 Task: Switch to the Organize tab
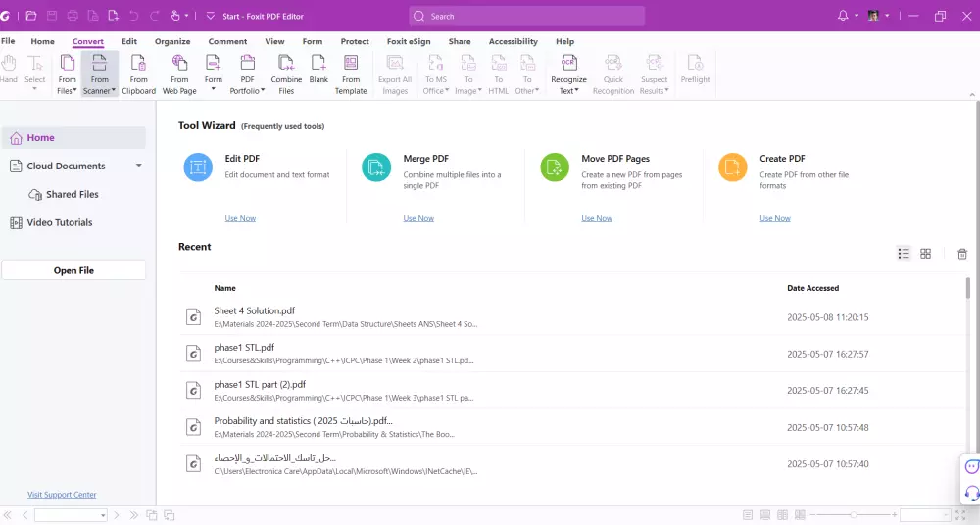tap(172, 41)
